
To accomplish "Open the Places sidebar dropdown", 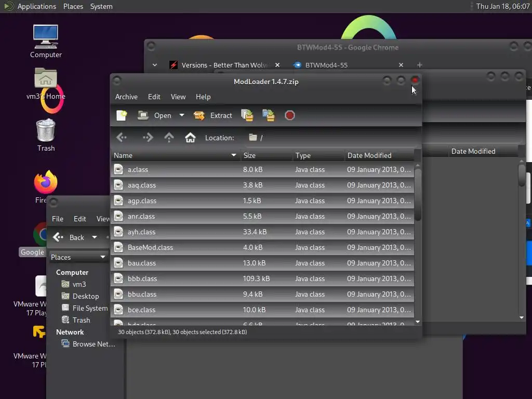I will (78, 257).
